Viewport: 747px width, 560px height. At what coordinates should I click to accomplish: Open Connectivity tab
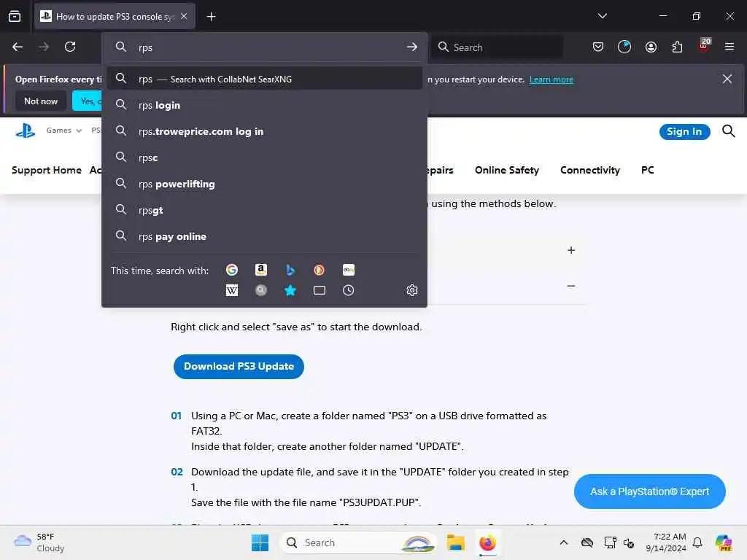(x=589, y=170)
